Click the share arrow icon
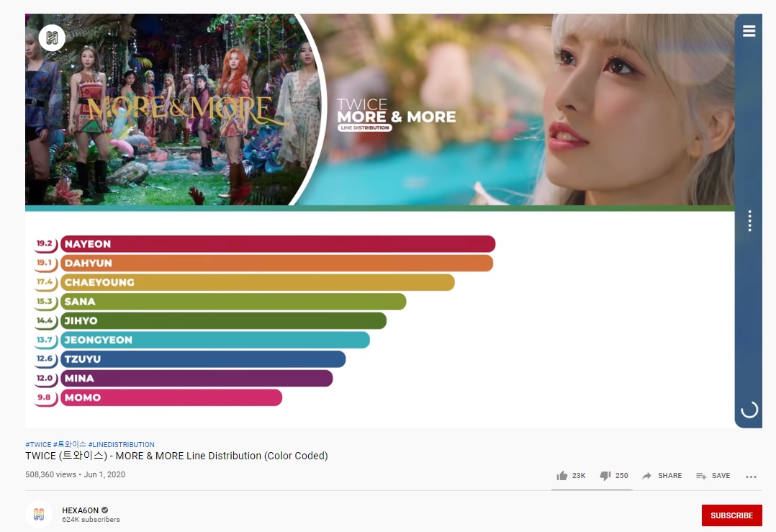 point(647,476)
